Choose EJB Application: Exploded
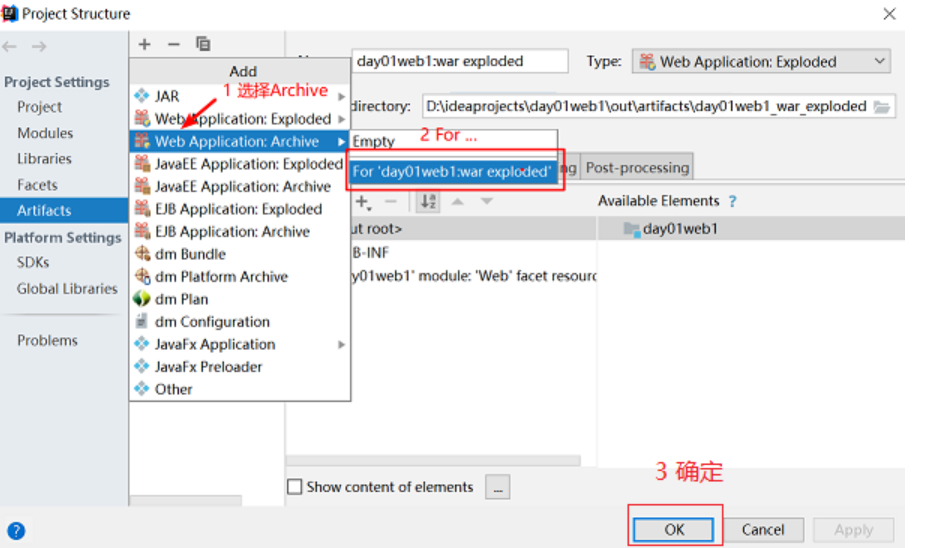 tap(239, 209)
